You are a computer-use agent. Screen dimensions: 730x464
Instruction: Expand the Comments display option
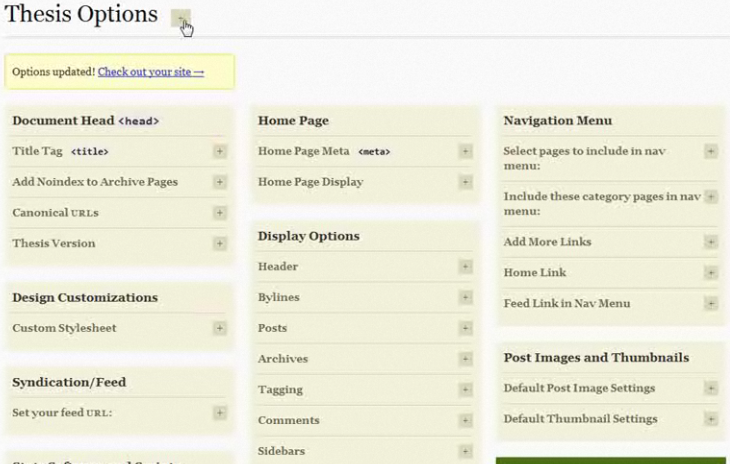[465, 420]
